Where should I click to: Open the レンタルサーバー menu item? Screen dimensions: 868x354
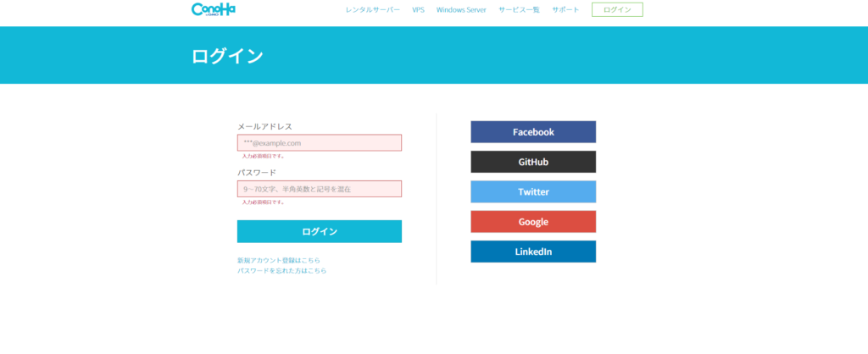click(373, 10)
